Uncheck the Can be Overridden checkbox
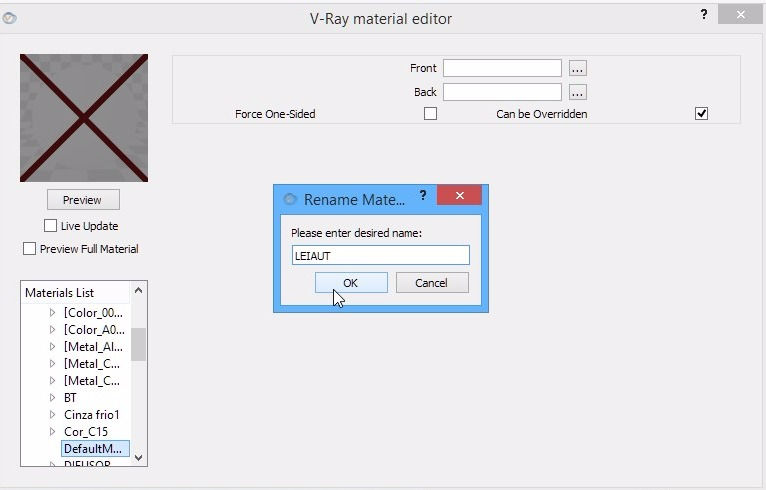Viewport: 766px width, 490px height. [x=701, y=114]
